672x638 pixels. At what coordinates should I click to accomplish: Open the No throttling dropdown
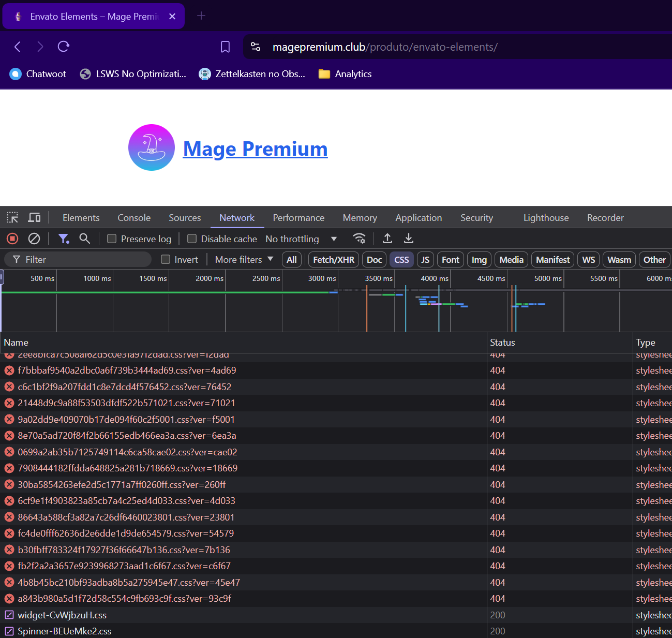302,239
